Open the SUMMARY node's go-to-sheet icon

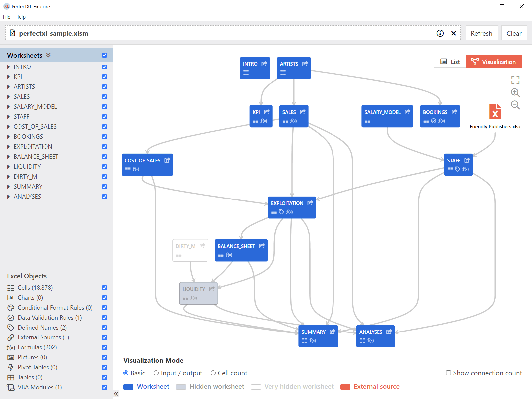tap(332, 332)
